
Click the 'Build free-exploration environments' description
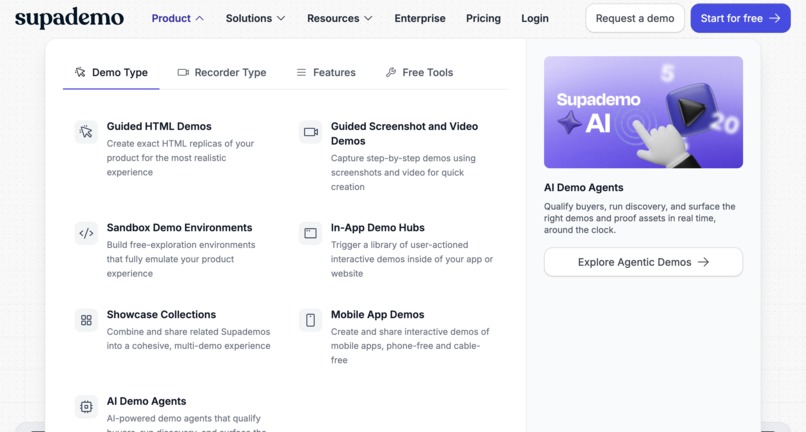pyautogui.click(x=181, y=259)
